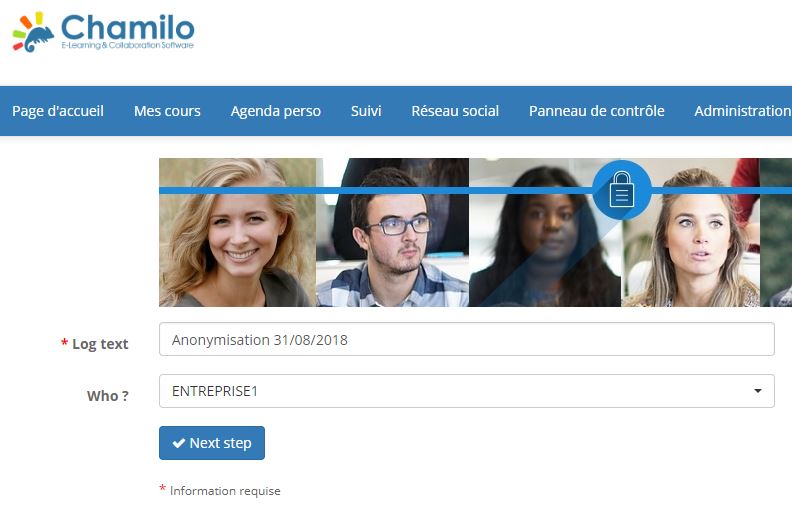
Task: Click the Who ? field label
Action: click(108, 396)
